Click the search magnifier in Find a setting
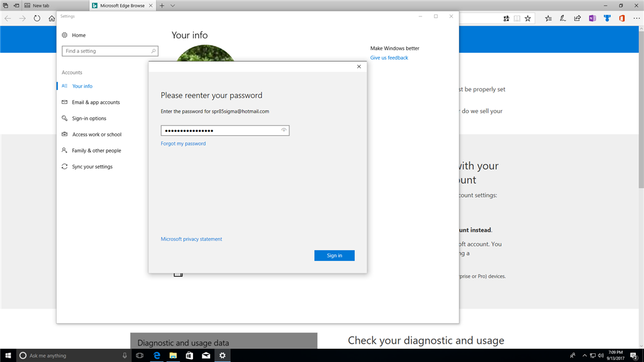 tap(153, 51)
